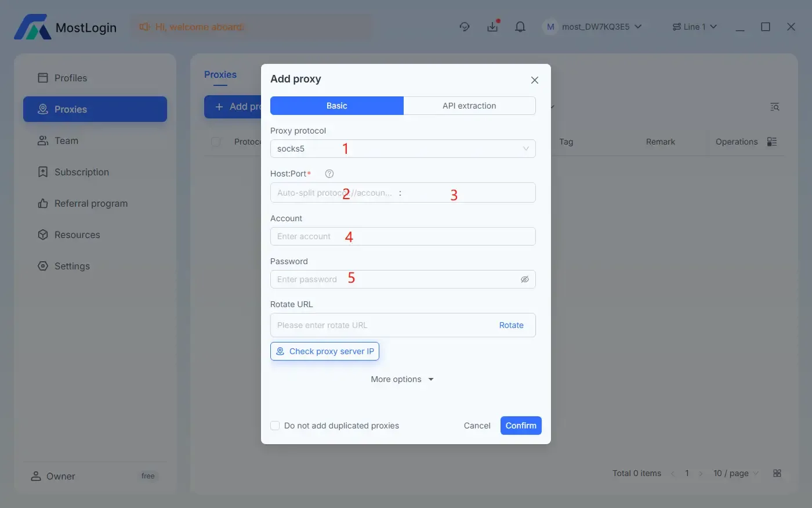The width and height of the screenshot is (812, 508).
Task: Click the rotate URL input field
Action: pyautogui.click(x=383, y=325)
